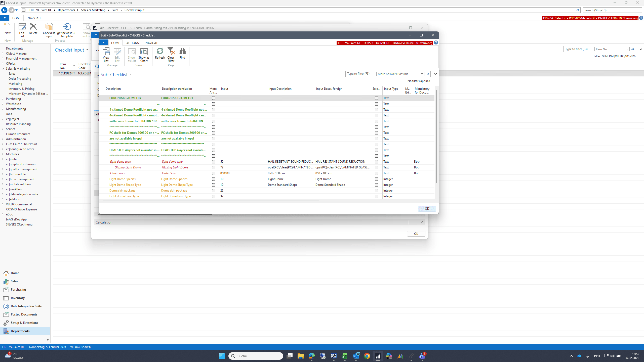Toggle Selected checkbox for Order Sizes row
This screenshot has width=644, height=362.
pos(376,173)
